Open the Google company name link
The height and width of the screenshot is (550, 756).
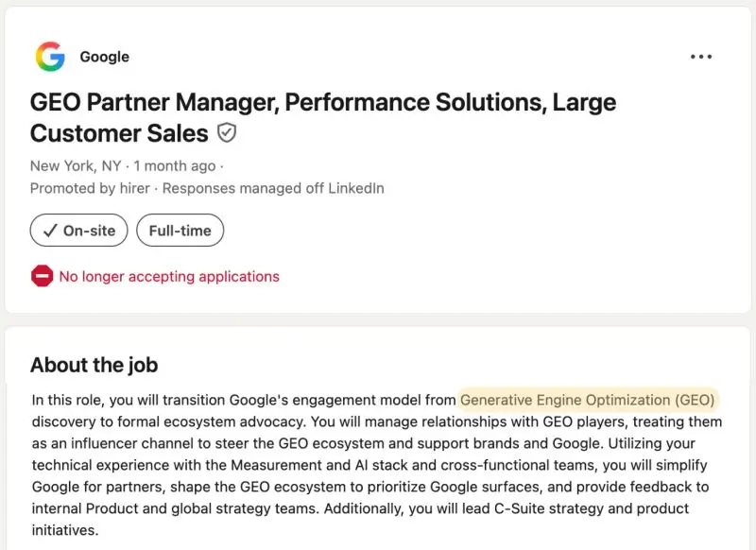point(105,57)
